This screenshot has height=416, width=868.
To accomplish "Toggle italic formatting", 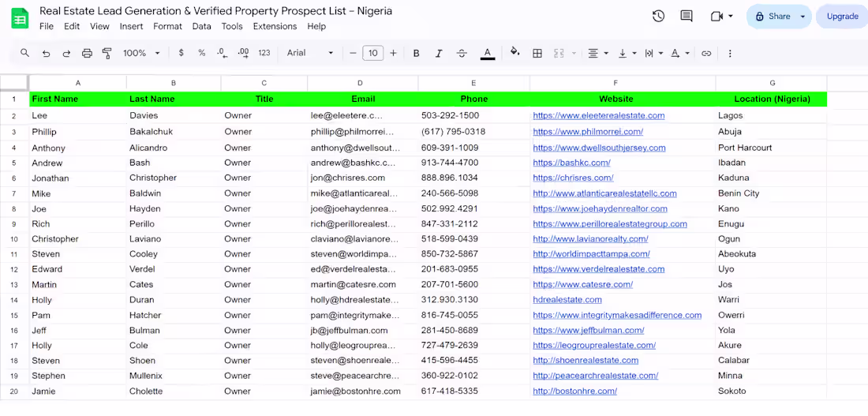I will click(439, 53).
